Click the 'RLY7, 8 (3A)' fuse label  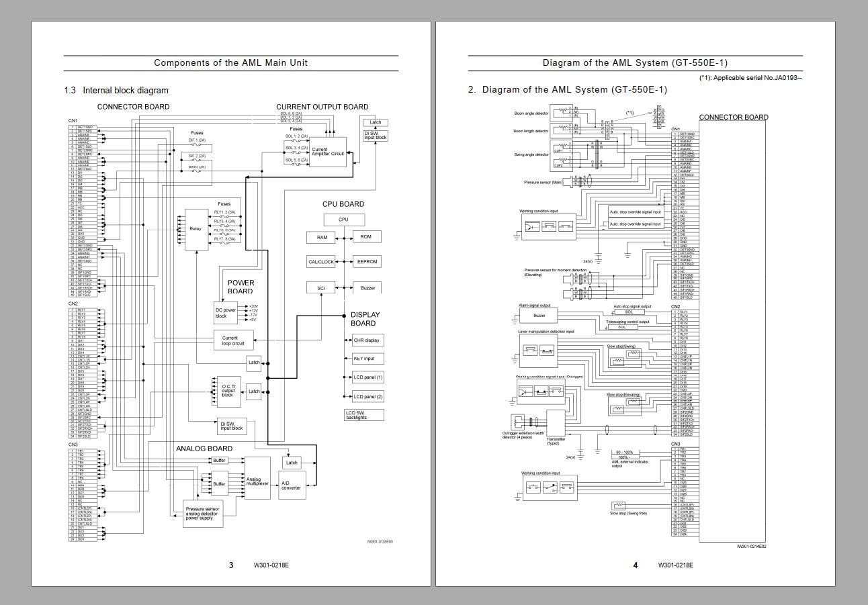click(x=224, y=238)
